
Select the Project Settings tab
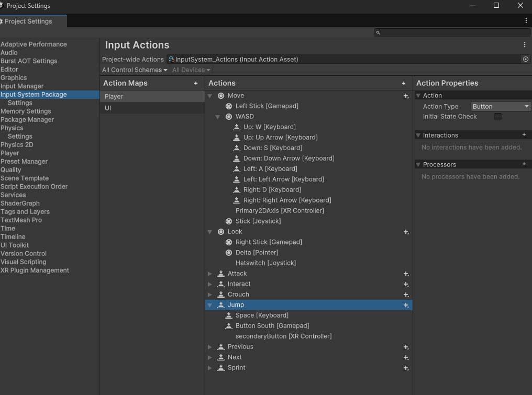click(29, 21)
